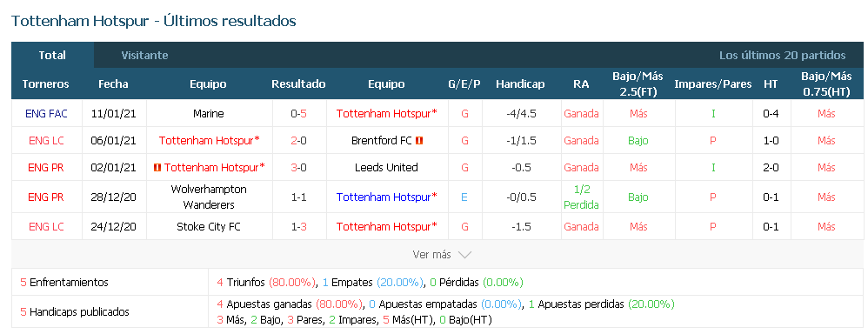Click the Handicap column header
Viewport: 868px width, 334px height.
tap(520, 84)
